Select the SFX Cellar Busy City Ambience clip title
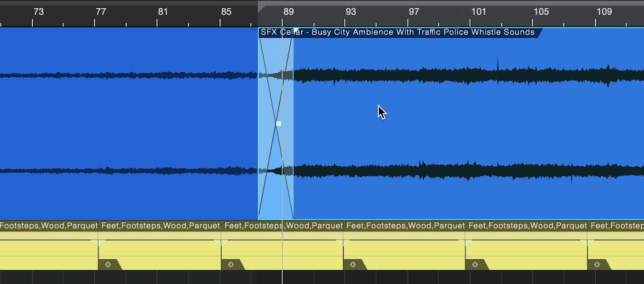Screen dimensions: 644x284 (x=397, y=32)
